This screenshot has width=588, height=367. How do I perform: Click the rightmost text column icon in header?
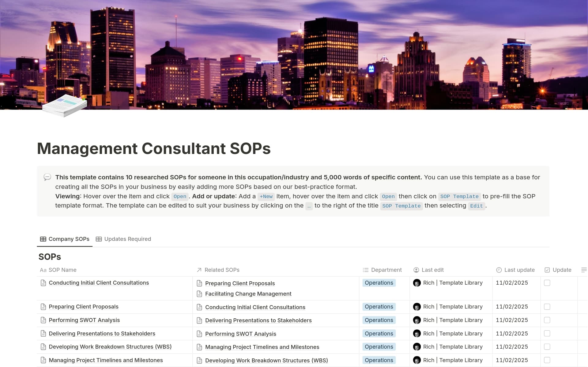pos(584,270)
